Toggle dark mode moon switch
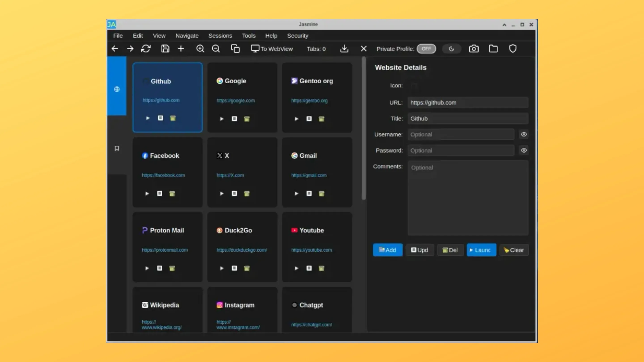The image size is (644, 362). point(451,49)
